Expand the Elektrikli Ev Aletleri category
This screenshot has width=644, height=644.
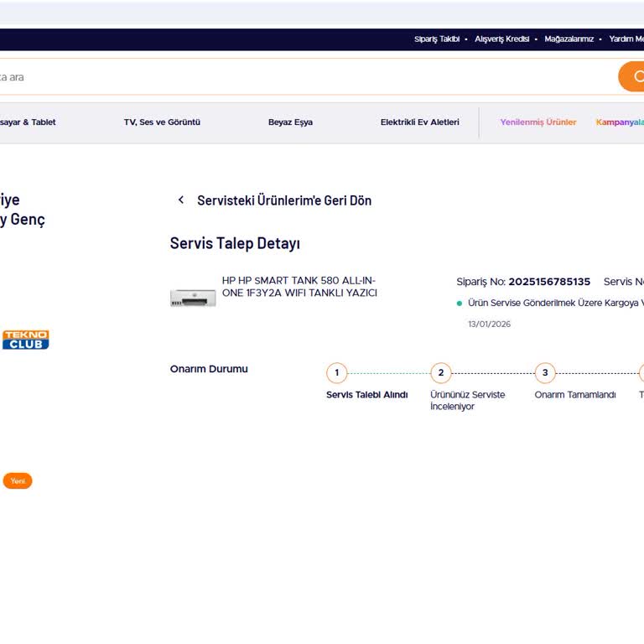tap(419, 122)
